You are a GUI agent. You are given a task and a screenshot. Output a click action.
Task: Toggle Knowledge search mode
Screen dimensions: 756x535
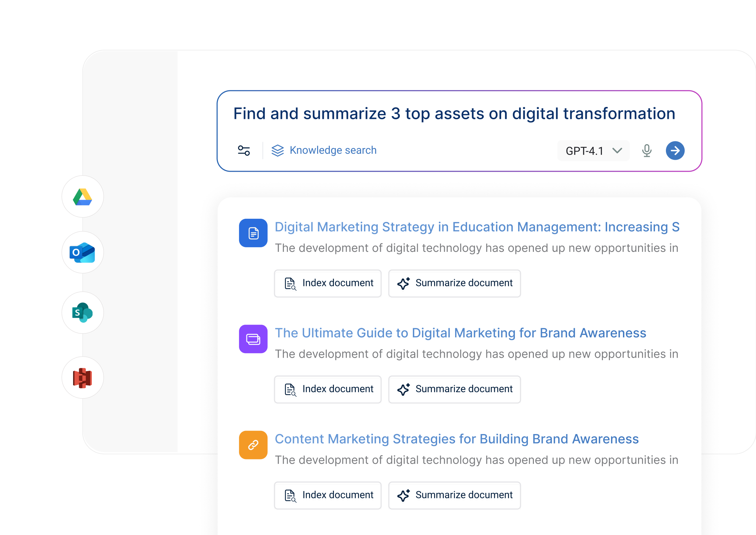324,151
